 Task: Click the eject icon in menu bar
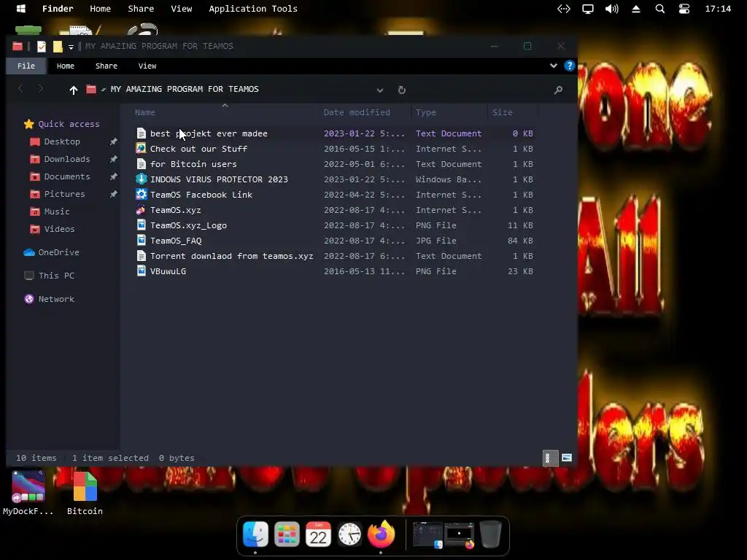[636, 9]
